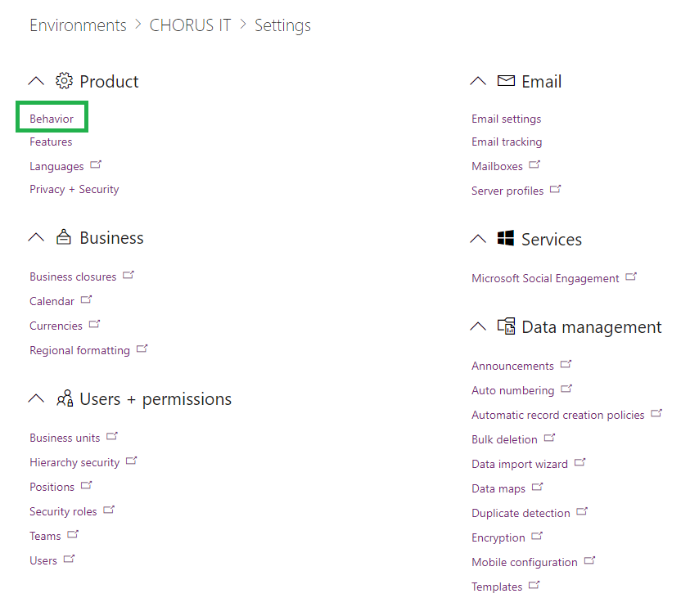The height and width of the screenshot is (616, 690).
Task: Click the Business briefcase icon
Action: coord(64,237)
